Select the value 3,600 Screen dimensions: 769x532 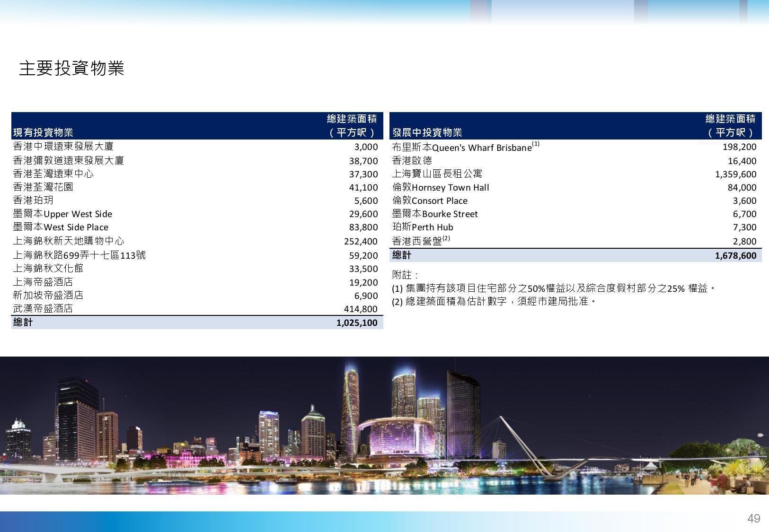click(745, 201)
